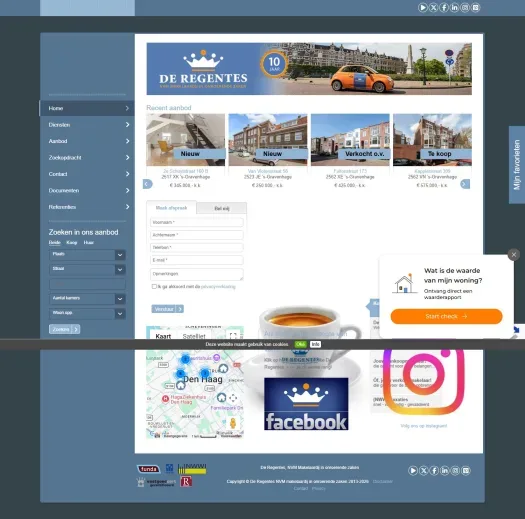Open Home in the sidebar menu
Image resolution: width=525 pixels, height=519 pixels.
[x=87, y=108]
